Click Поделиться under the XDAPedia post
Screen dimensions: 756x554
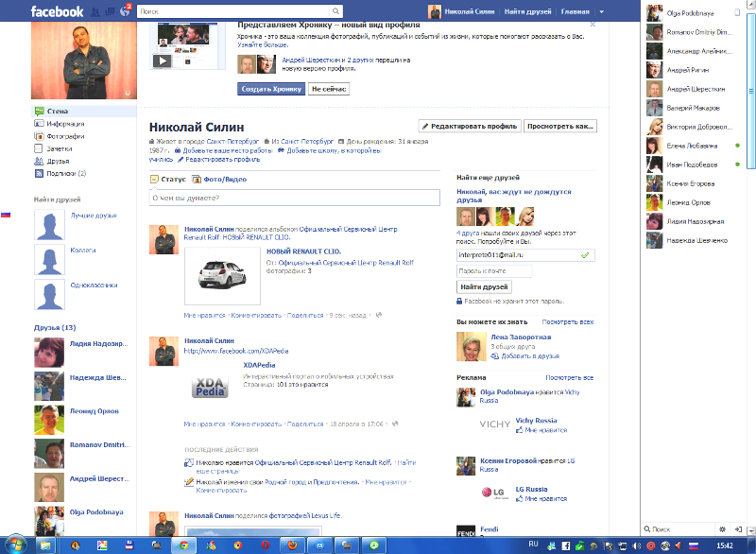(305, 424)
